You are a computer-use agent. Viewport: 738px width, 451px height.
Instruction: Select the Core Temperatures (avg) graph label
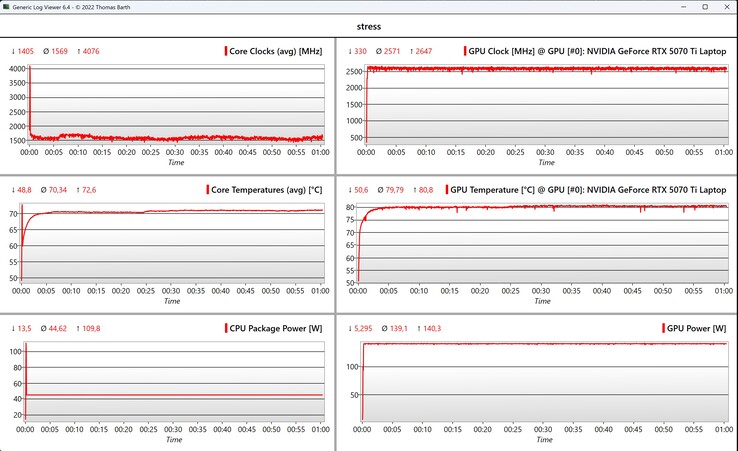click(x=266, y=189)
